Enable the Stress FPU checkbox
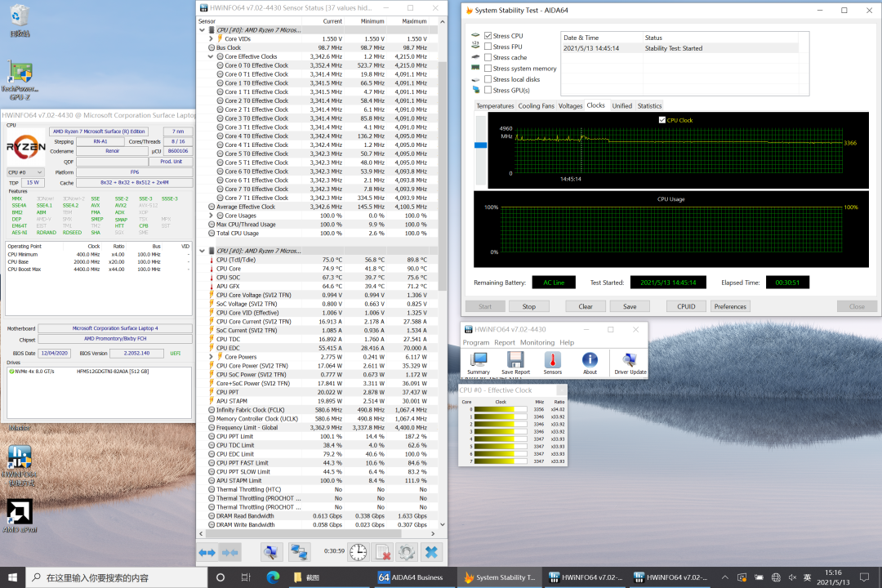 (488, 47)
